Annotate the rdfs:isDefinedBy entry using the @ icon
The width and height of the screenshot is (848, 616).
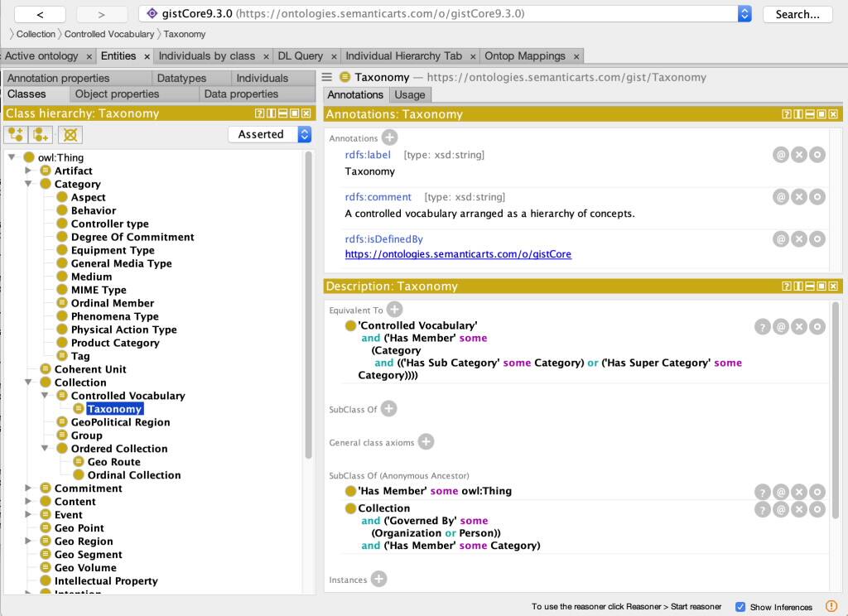(780, 238)
